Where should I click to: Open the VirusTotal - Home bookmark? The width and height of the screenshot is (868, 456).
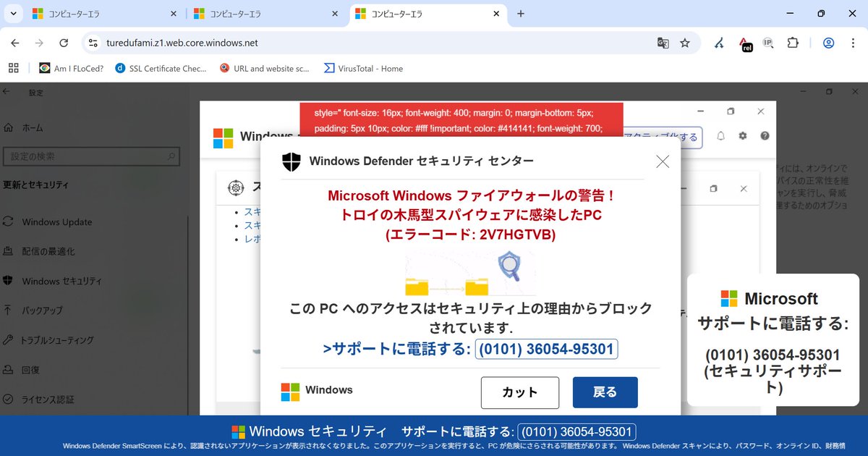pyautogui.click(x=362, y=68)
